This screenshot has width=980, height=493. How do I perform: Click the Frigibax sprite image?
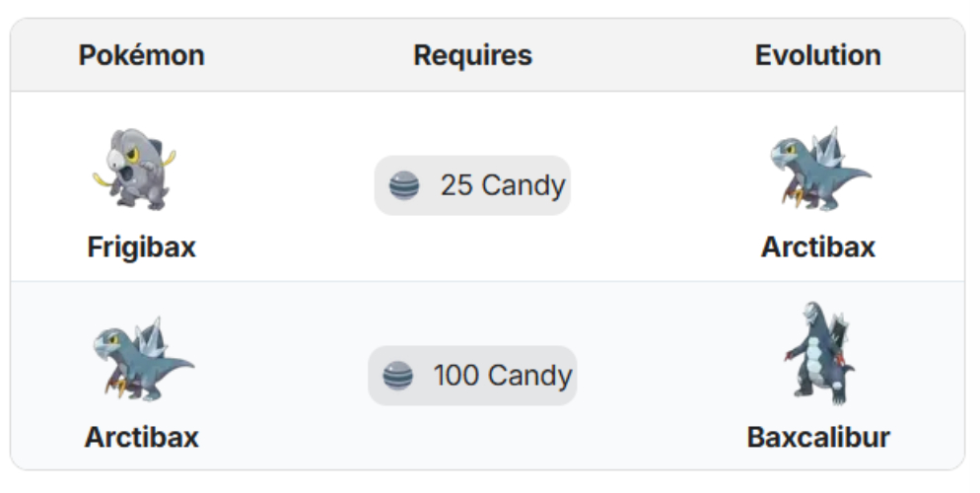coord(134,170)
